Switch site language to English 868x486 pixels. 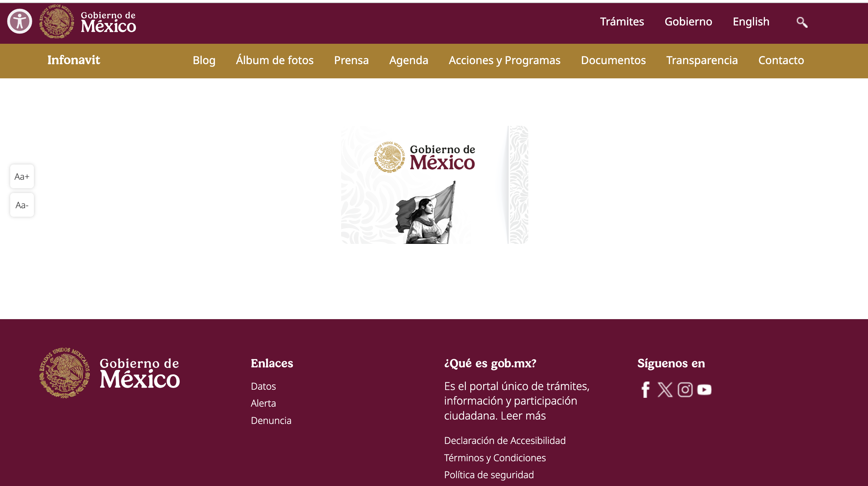(751, 22)
